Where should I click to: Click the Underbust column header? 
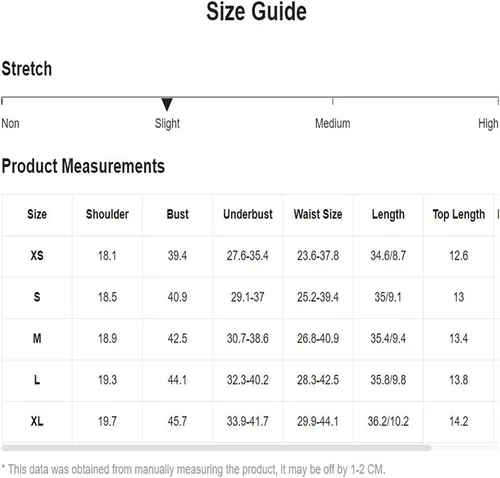[x=248, y=214]
